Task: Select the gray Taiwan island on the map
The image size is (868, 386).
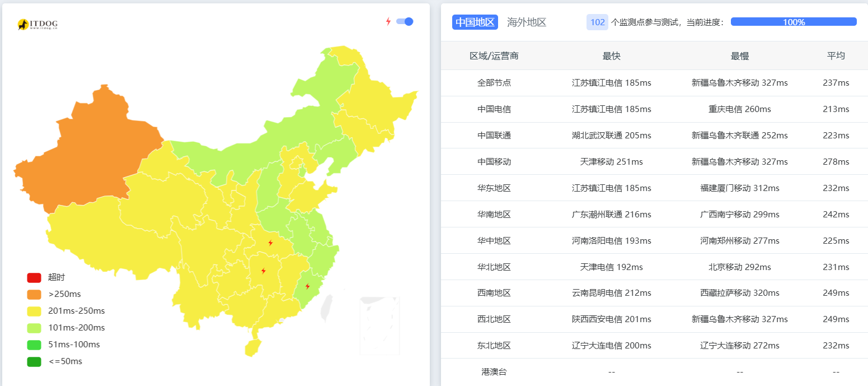Action: (327, 309)
